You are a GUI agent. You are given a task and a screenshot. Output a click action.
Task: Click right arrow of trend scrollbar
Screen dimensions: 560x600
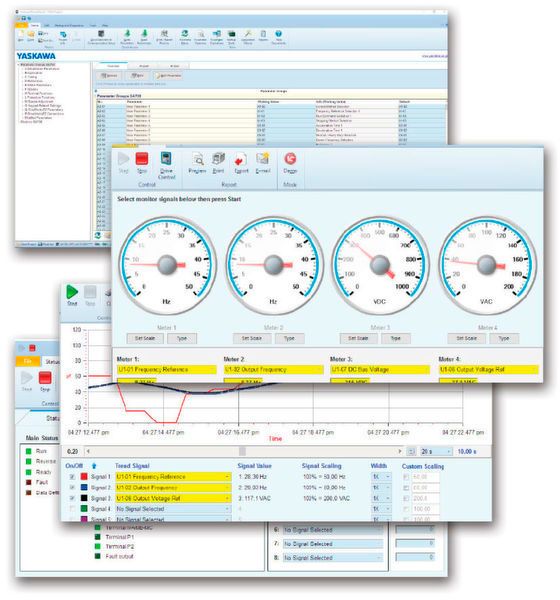pos(400,452)
